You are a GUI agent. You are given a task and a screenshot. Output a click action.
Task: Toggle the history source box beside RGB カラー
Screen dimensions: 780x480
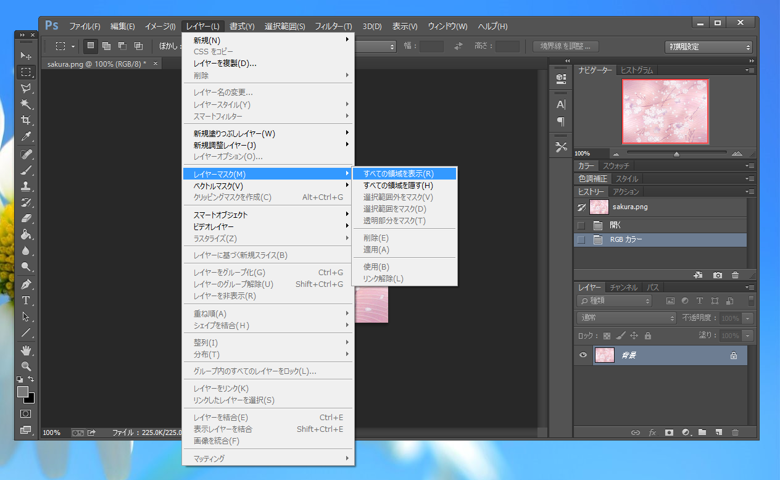pyautogui.click(x=581, y=240)
